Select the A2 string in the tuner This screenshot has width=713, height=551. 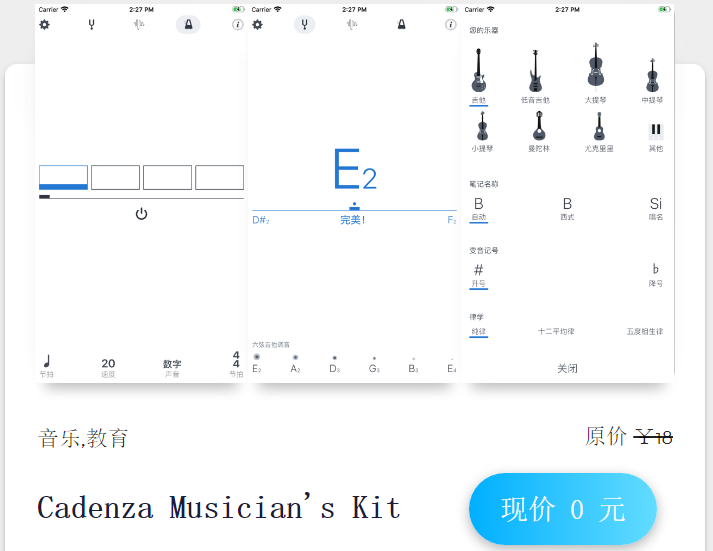coord(295,364)
